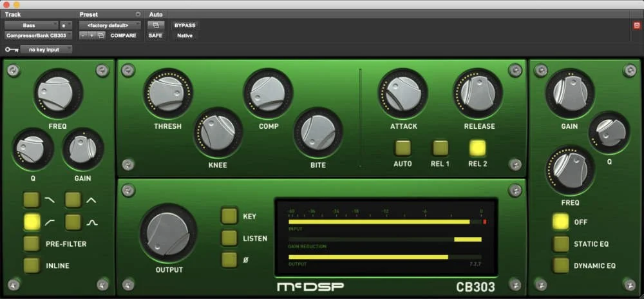Click the key input icon

click(x=11, y=50)
